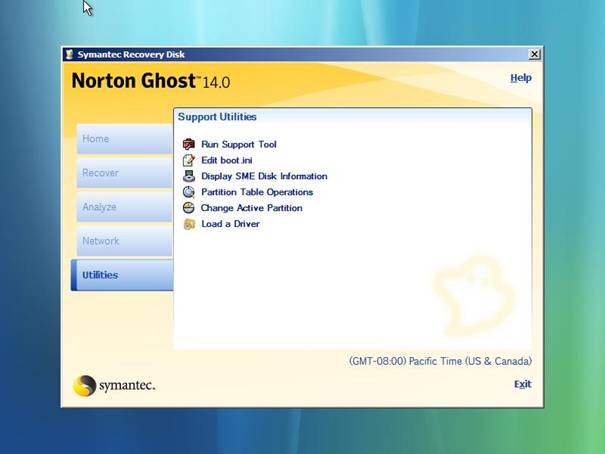Open Partition Table Operations link
The image size is (605, 454).
point(257,192)
